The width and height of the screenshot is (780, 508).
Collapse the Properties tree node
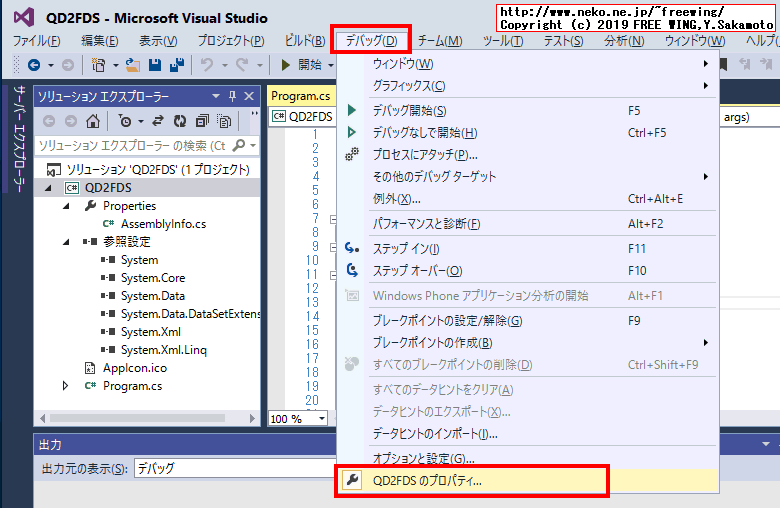click(x=67, y=206)
